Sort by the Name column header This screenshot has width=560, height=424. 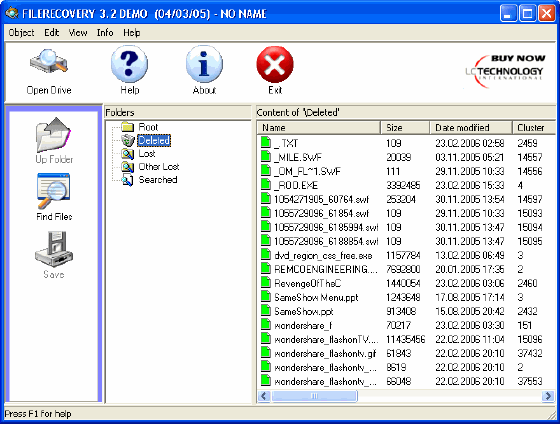pos(318,128)
